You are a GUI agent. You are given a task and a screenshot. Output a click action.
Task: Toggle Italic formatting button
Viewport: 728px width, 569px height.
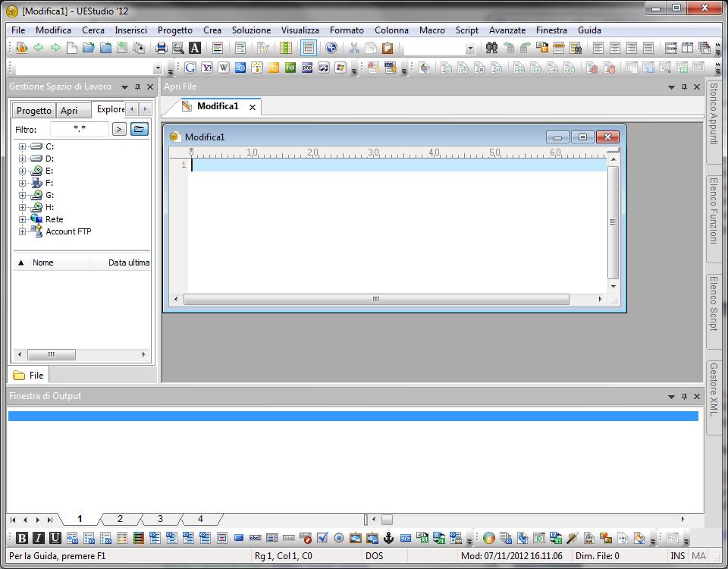coord(38,538)
